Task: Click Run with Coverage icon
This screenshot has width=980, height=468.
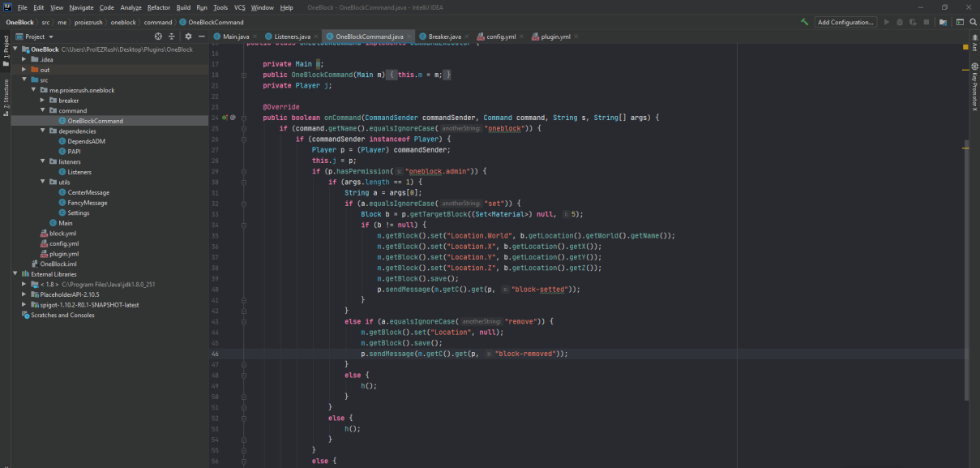Action: click(x=913, y=22)
